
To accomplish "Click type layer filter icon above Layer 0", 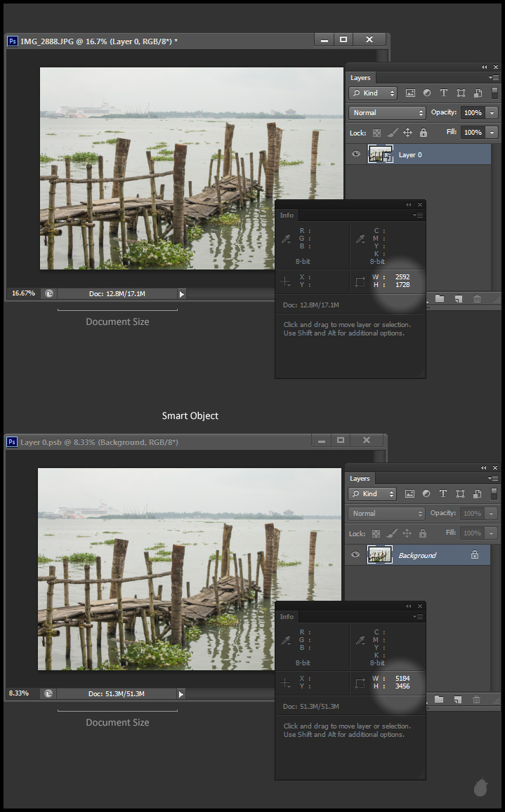I will click(x=444, y=93).
